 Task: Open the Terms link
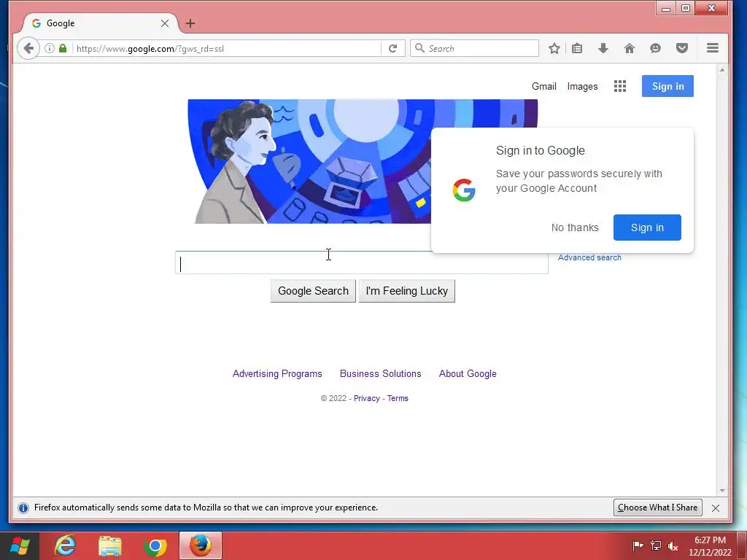(x=398, y=399)
